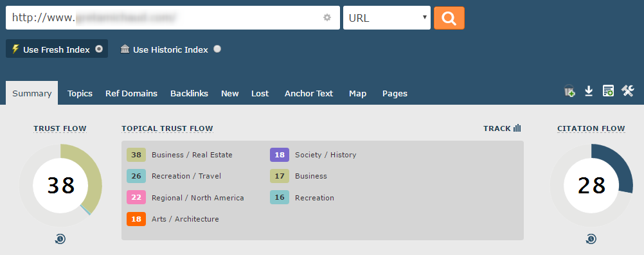Viewport: 644px width, 255px height.
Task: Click the orange 18 Arts score badge
Action: coord(136,219)
